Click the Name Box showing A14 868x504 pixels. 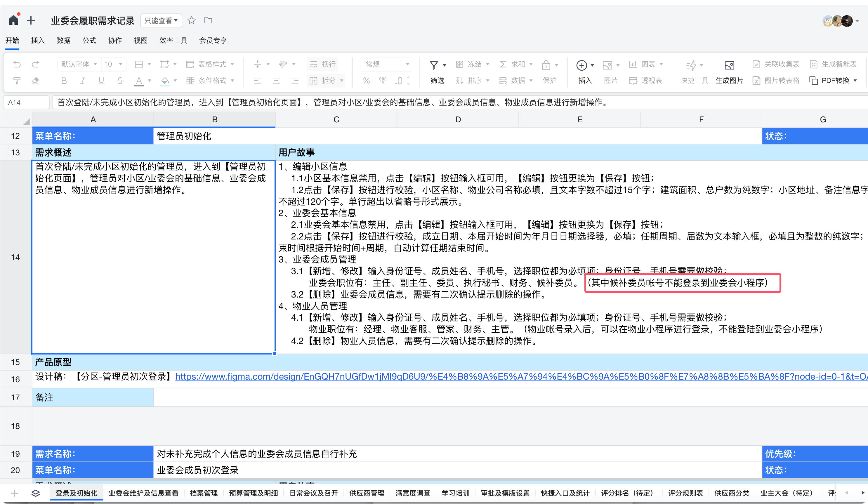tap(26, 102)
